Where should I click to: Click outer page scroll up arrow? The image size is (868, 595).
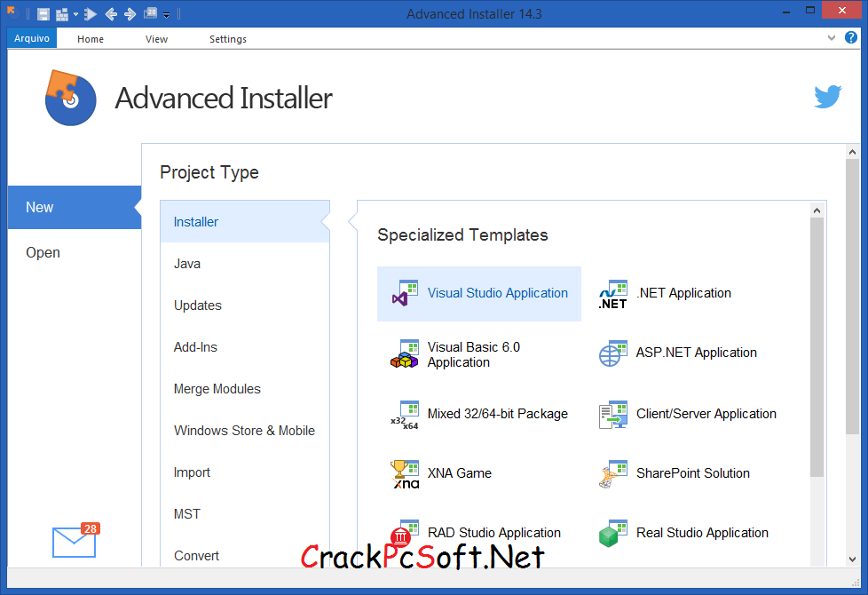[x=853, y=152]
